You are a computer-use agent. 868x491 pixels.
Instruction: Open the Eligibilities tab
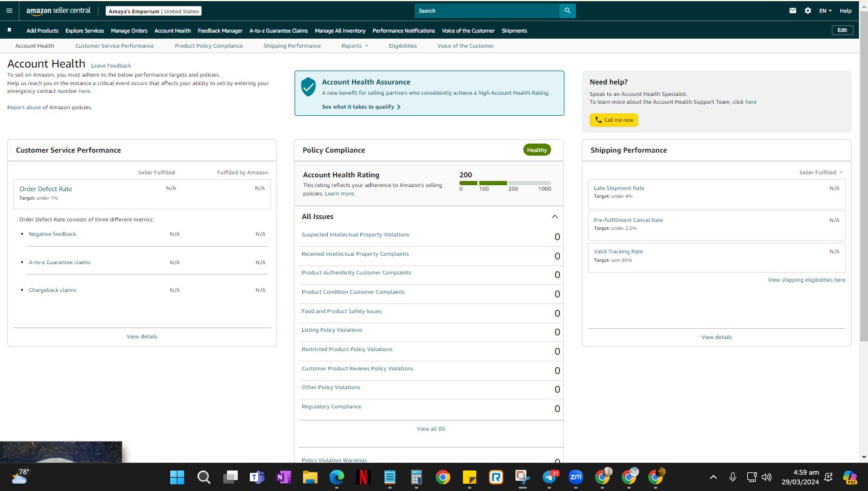coord(403,46)
